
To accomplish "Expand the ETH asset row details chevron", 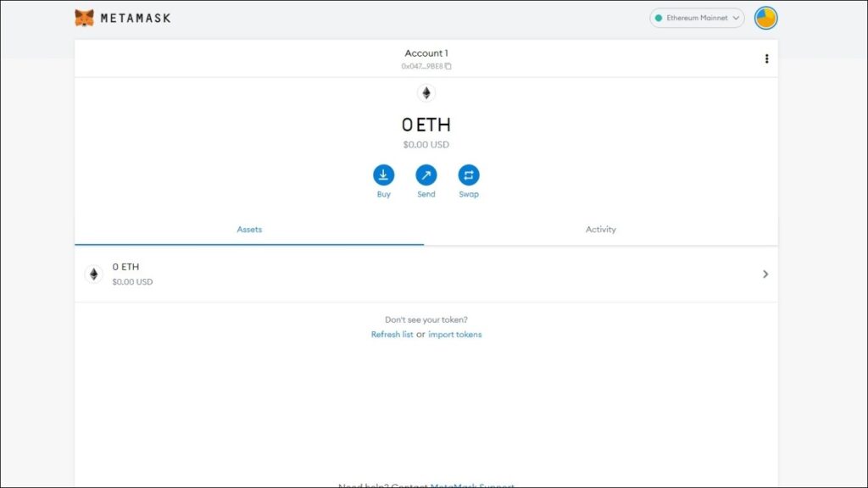I will (765, 273).
